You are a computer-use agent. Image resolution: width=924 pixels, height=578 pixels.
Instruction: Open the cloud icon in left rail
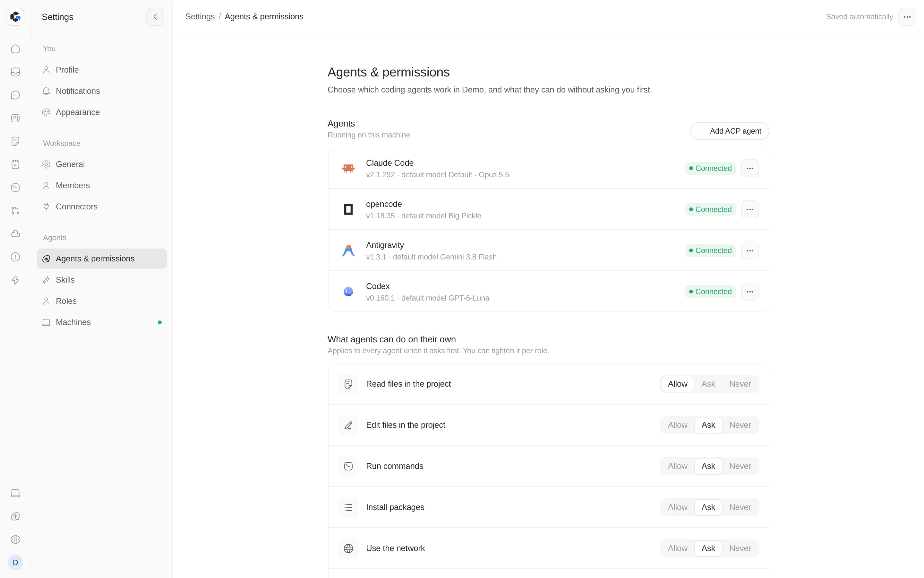tap(15, 233)
